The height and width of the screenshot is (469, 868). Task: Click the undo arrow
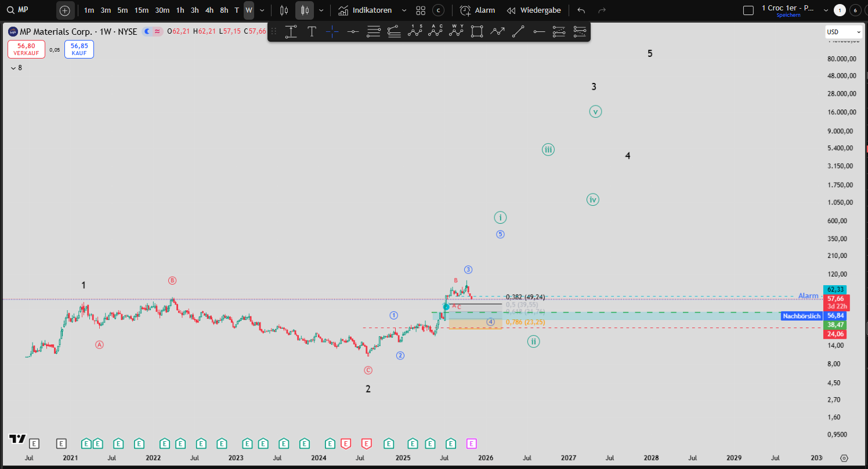tap(581, 10)
